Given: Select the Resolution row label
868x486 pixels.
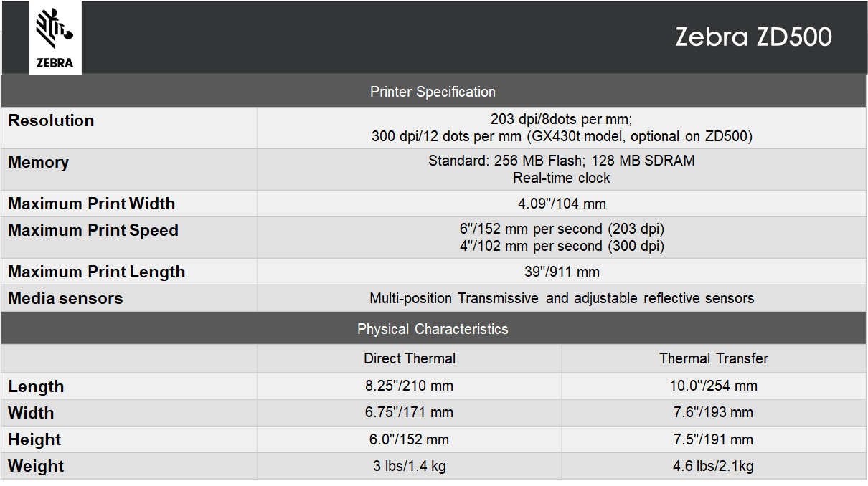Looking at the screenshot, I should click(x=51, y=120).
